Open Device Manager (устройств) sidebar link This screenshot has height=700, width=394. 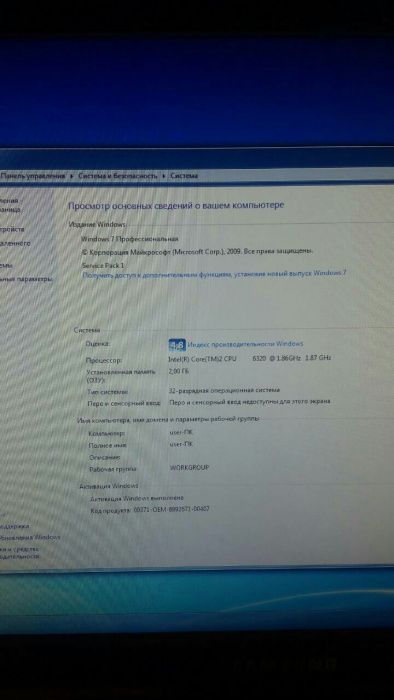(12, 229)
